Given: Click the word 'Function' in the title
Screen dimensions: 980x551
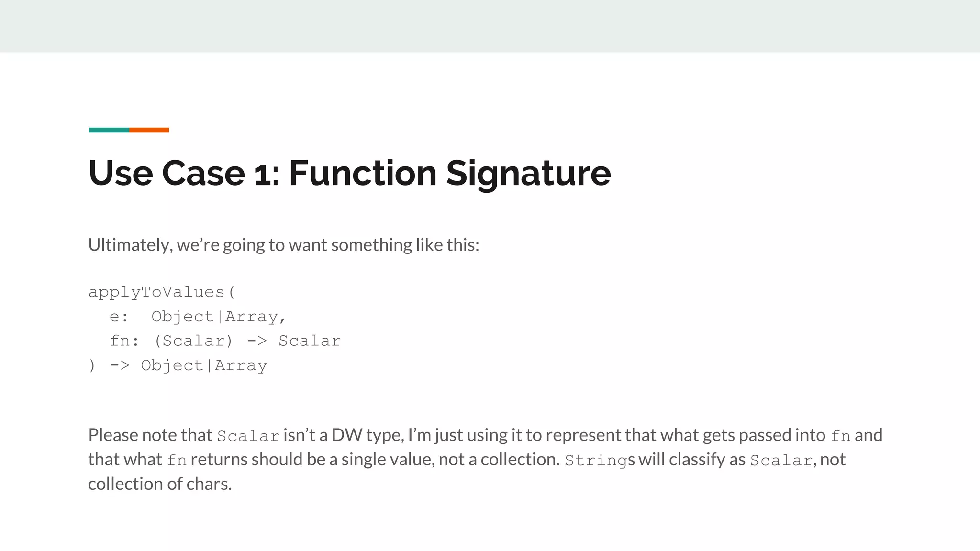Looking at the screenshot, I should click(x=363, y=173).
